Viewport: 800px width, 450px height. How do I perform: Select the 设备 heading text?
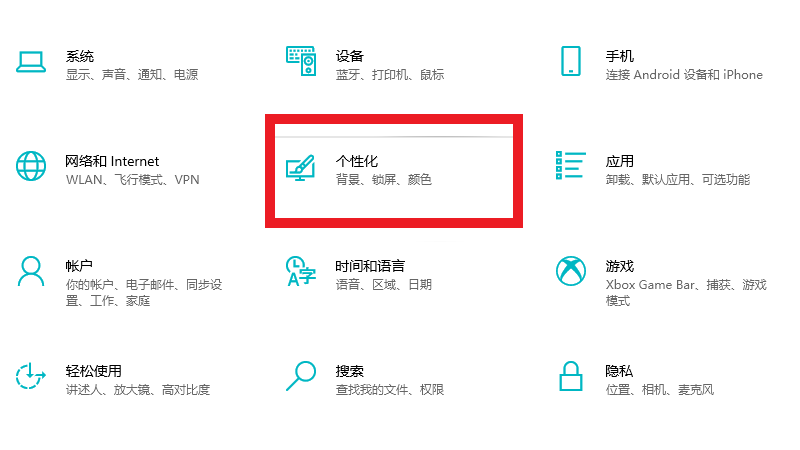[x=350, y=56]
